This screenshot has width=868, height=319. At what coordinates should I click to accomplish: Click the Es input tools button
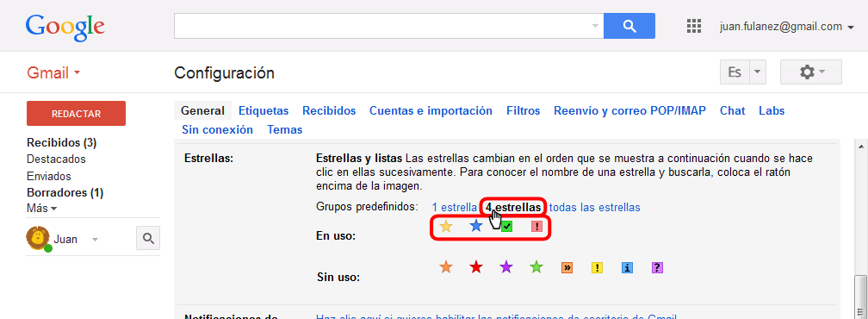pyautogui.click(x=735, y=72)
